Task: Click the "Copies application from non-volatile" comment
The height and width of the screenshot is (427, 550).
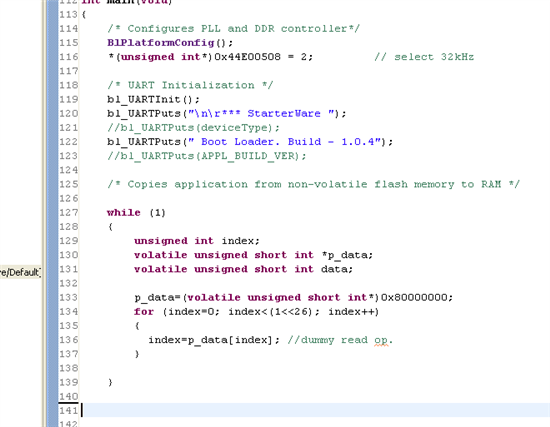Action: (x=313, y=184)
